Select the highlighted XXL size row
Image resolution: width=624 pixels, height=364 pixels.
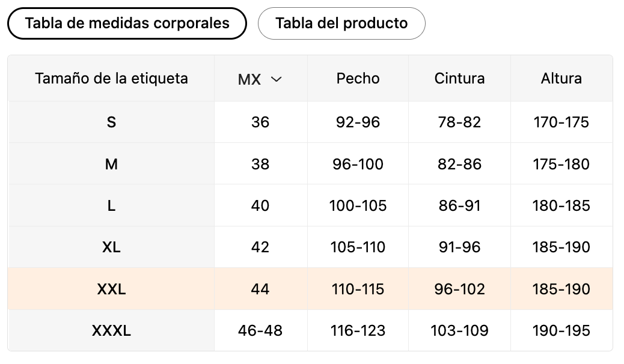click(x=111, y=289)
